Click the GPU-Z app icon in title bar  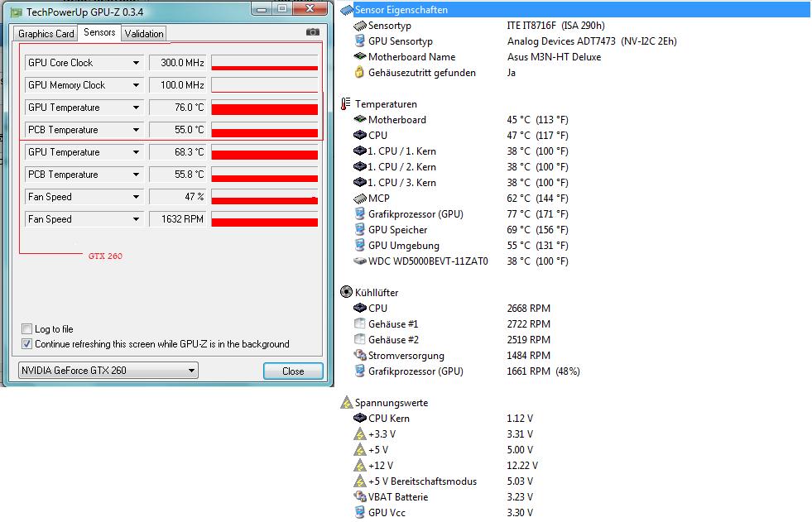tap(17, 12)
